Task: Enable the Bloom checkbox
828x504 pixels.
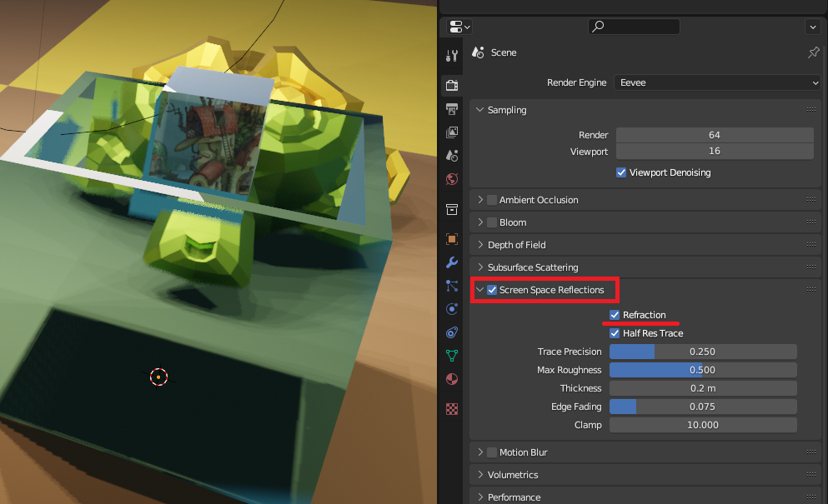Action: [x=492, y=222]
